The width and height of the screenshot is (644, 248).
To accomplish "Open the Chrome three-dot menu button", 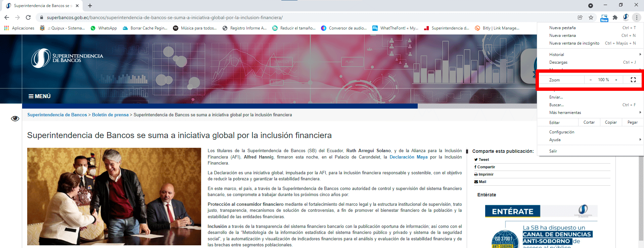I will (637, 17).
